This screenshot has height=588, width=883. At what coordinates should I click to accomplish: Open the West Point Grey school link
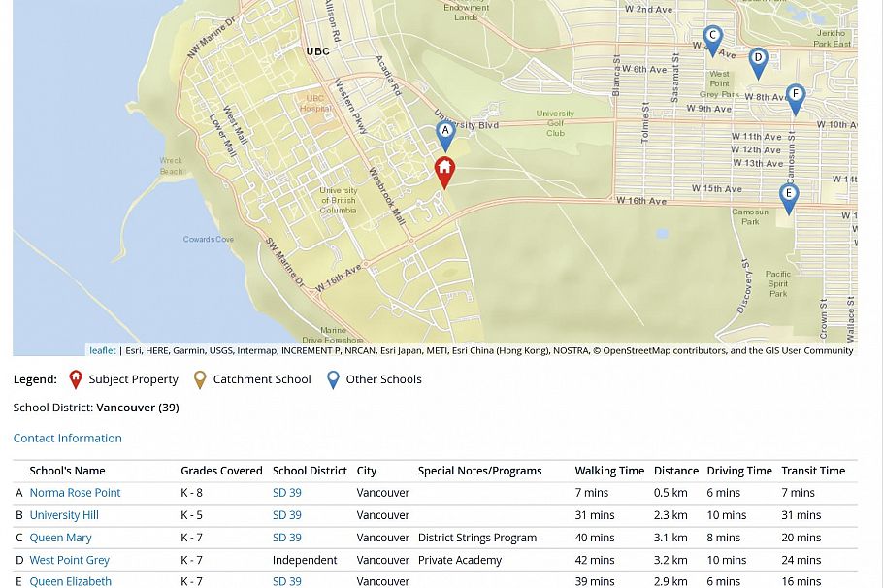point(69,559)
